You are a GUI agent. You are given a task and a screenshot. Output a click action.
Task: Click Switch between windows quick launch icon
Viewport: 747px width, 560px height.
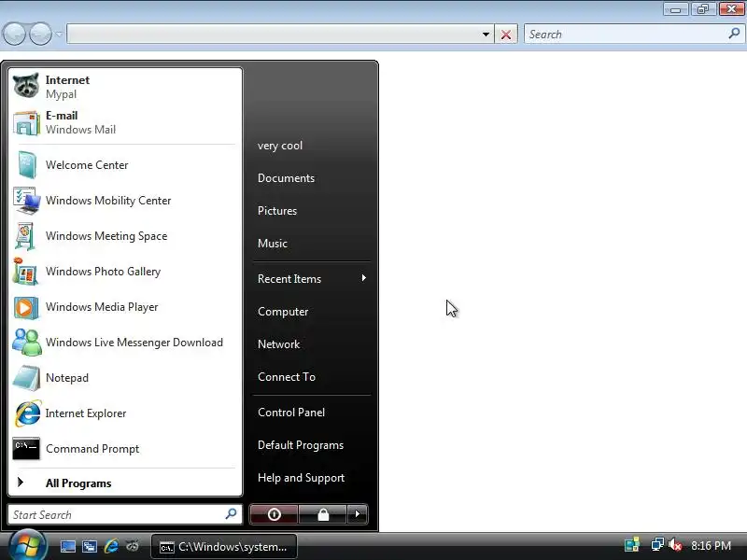(89, 546)
